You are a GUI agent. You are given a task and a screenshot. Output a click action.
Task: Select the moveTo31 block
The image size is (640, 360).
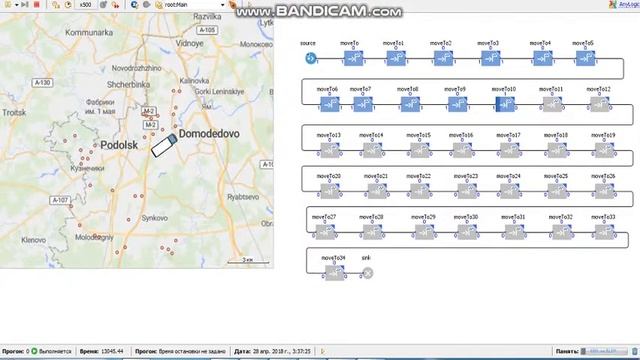pos(514,232)
